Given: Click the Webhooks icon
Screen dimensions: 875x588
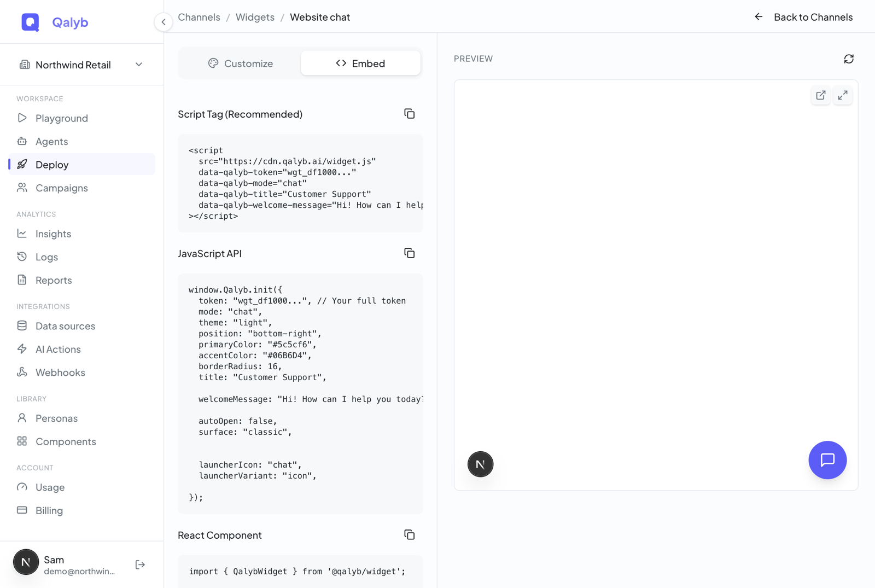Looking at the screenshot, I should click(x=22, y=372).
